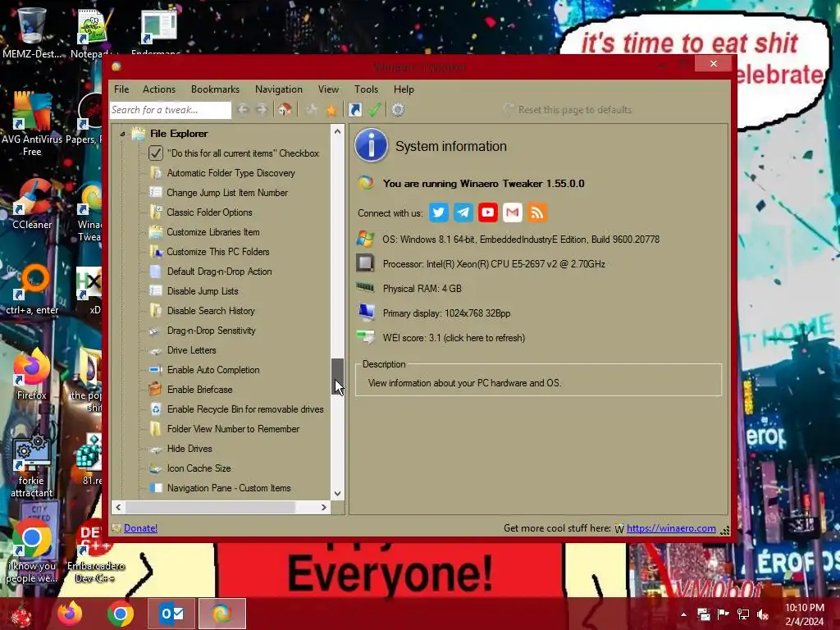
Task: Refresh the WEI score line
Action: (x=454, y=338)
